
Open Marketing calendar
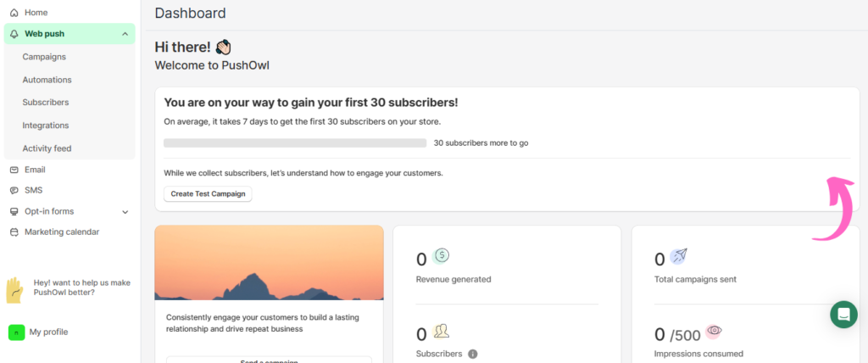tap(62, 232)
